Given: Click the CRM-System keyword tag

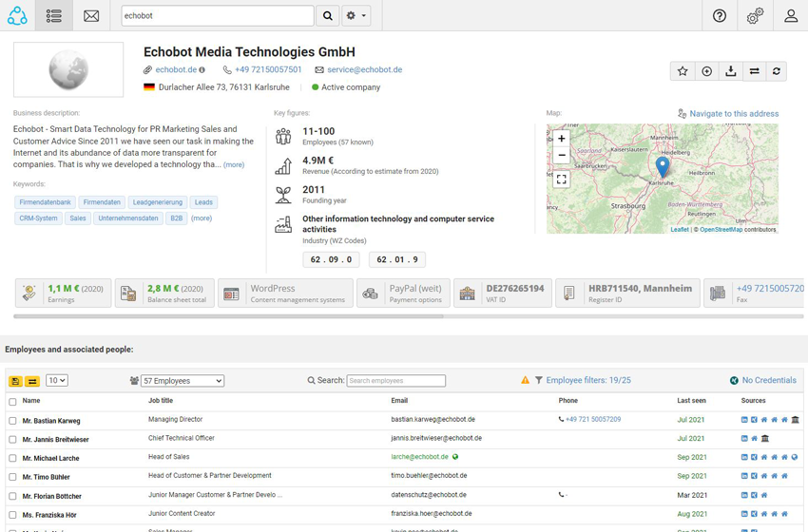Looking at the screenshot, I should [39, 218].
